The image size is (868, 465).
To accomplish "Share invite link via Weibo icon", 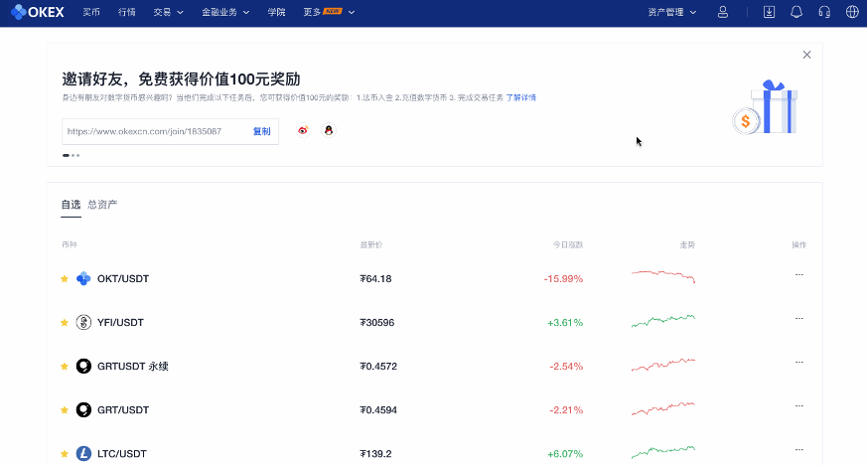I will (x=303, y=130).
